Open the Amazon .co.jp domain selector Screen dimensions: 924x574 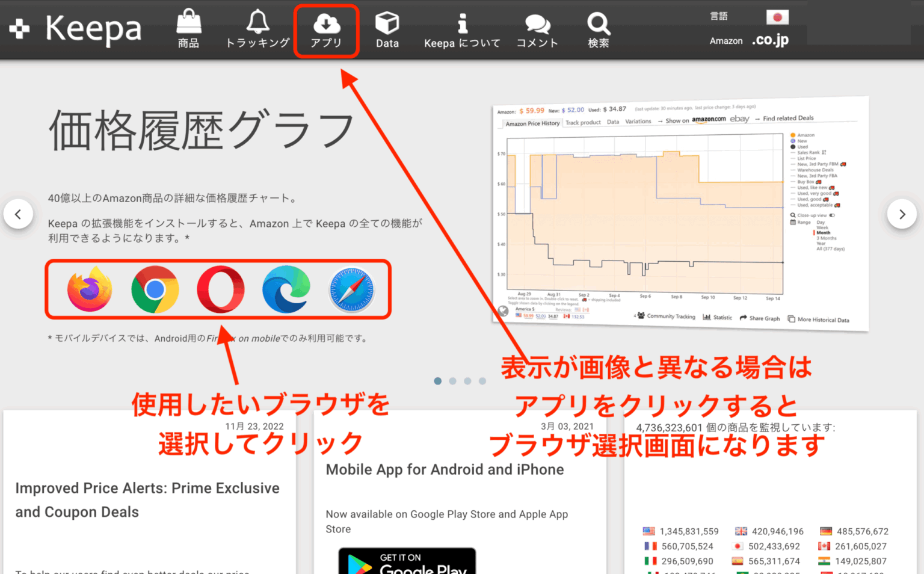tap(769, 40)
